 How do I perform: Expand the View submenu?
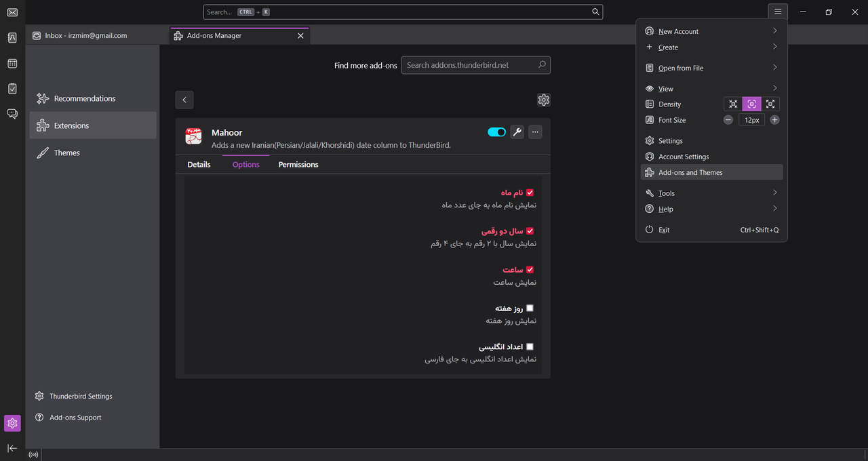pos(711,89)
